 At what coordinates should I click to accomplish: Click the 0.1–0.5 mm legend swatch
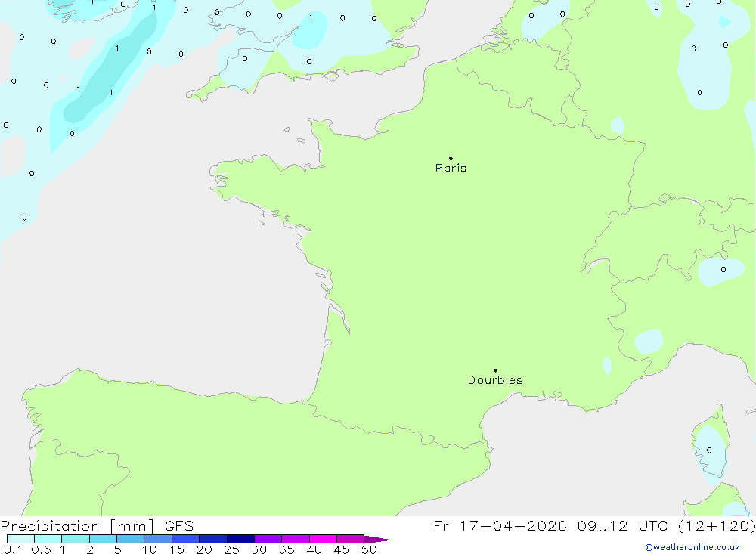point(20,539)
